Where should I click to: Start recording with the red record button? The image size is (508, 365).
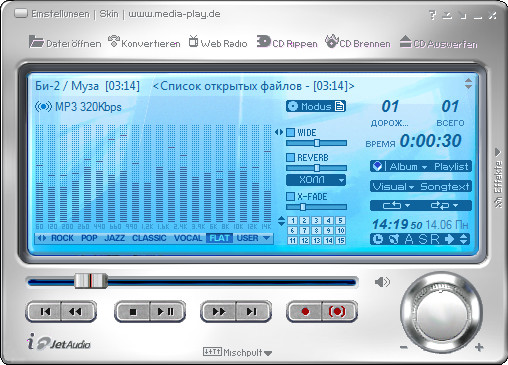click(305, 312)
